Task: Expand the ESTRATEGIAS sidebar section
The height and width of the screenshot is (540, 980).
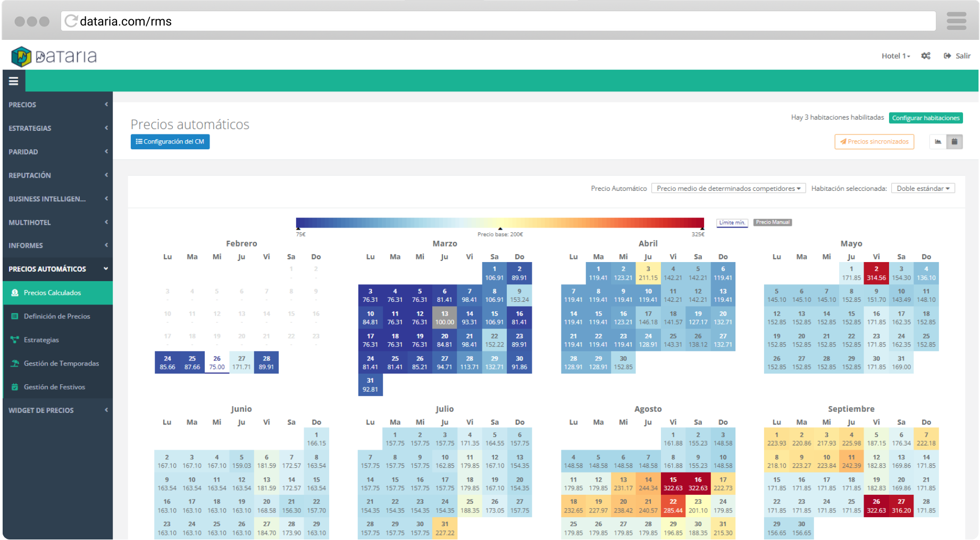Action: coord(57,128)
